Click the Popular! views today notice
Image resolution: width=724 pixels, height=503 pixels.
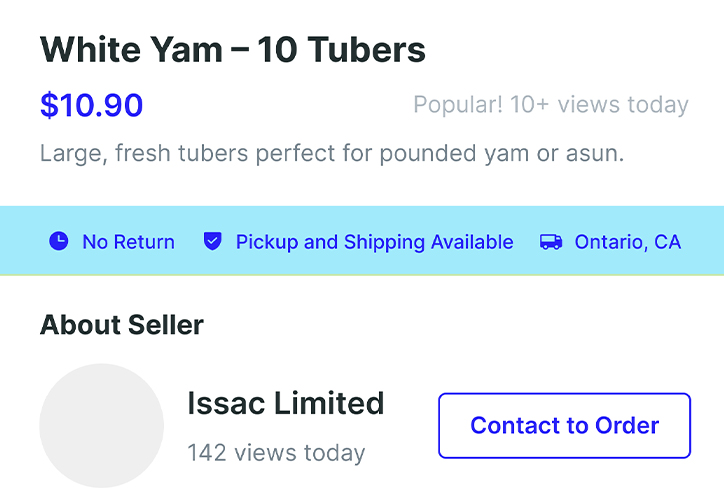point(550,105)
